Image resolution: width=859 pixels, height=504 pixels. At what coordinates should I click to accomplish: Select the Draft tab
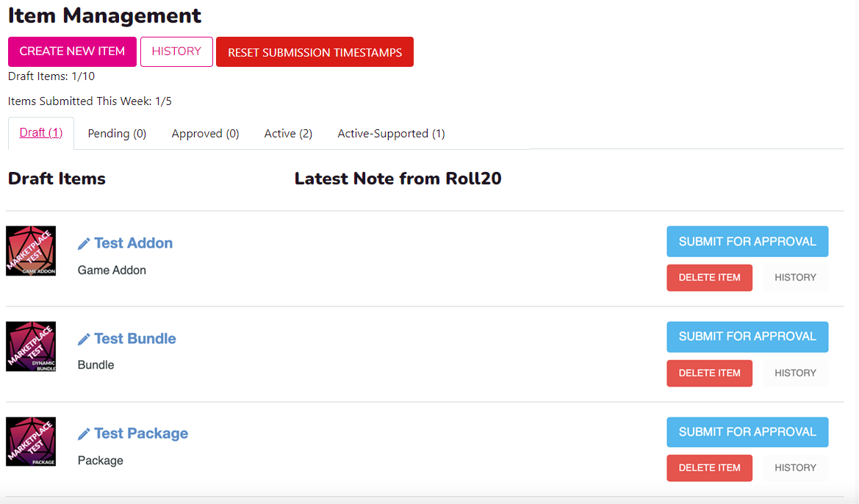click(x=41, y=132)
